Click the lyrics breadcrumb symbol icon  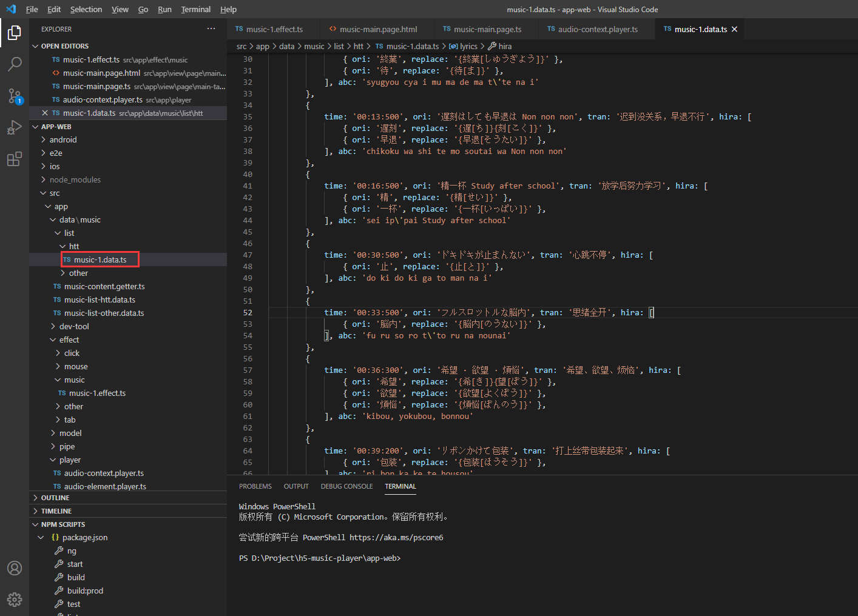click(453, 46)
